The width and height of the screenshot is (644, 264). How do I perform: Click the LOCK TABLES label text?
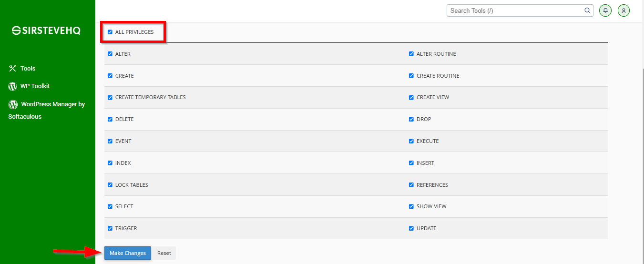tap(132, 185)
